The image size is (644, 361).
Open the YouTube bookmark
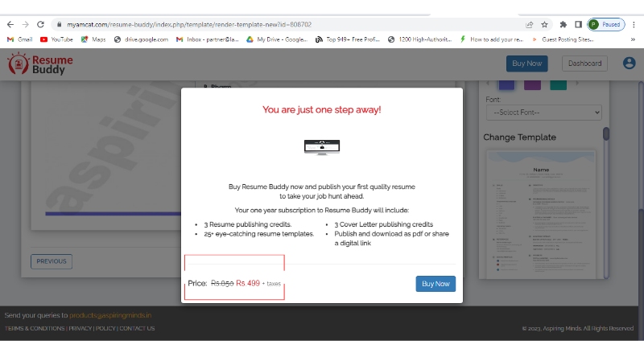click(56, 39)
